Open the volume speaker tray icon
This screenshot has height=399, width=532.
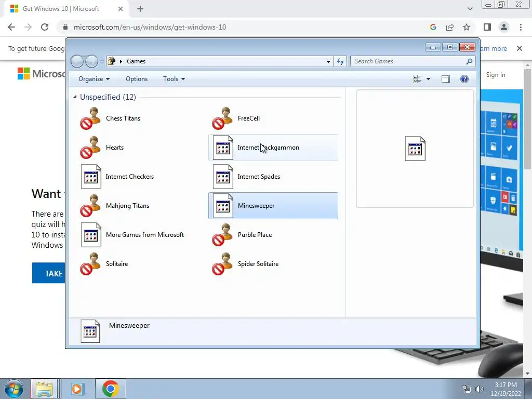point(479,390)
